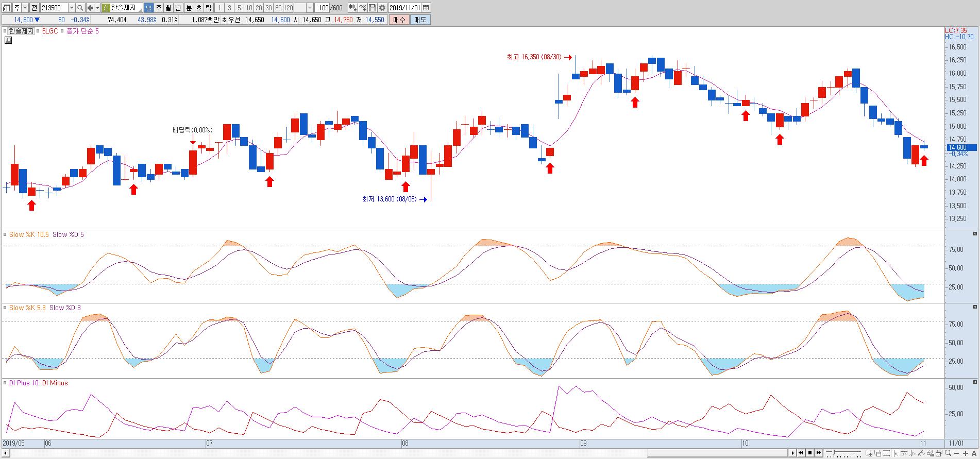This screenshot has width=980, height=459.
Task: Select the 년 (yearly) period button
Action: [178, 8]
